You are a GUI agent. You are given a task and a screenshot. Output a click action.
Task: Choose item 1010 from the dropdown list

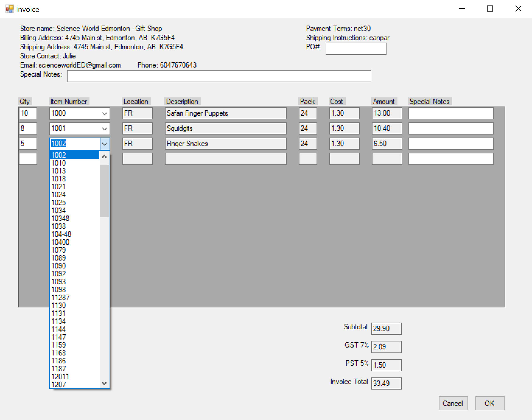75,163
